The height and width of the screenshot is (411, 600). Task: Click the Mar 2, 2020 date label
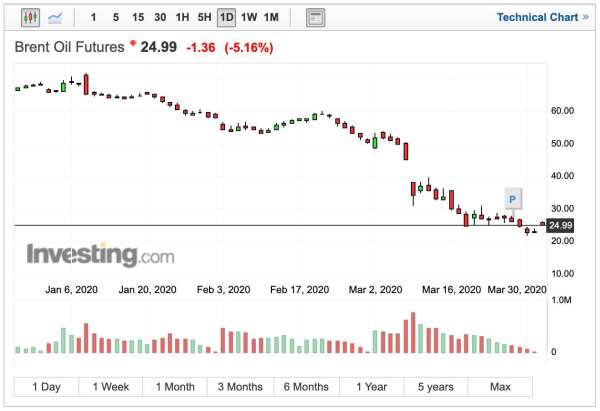(x=375, y=290)
